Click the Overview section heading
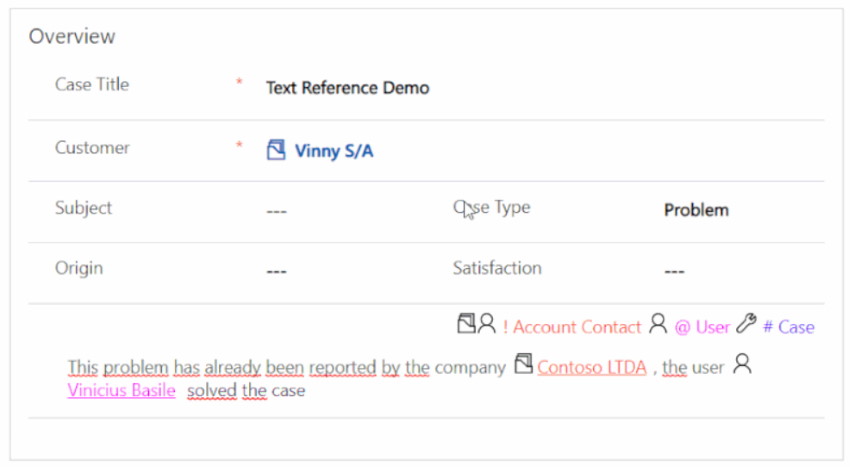The width and height of the screenshot is (850, 467). pyautogui.click(x=72, y=36)
